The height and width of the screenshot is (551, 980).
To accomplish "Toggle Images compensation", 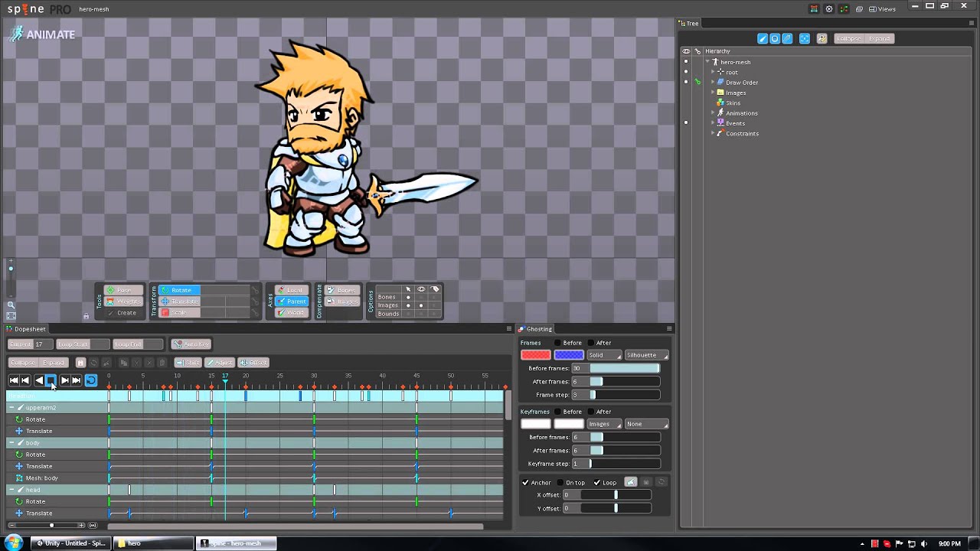I will 341,302.
